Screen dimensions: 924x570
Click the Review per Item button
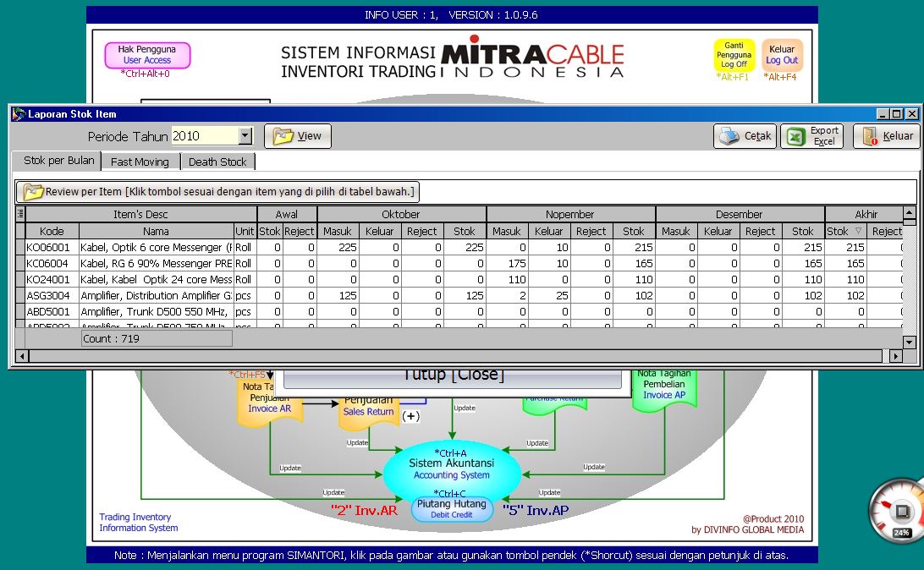pyautogui.click(x=218, y=191)
